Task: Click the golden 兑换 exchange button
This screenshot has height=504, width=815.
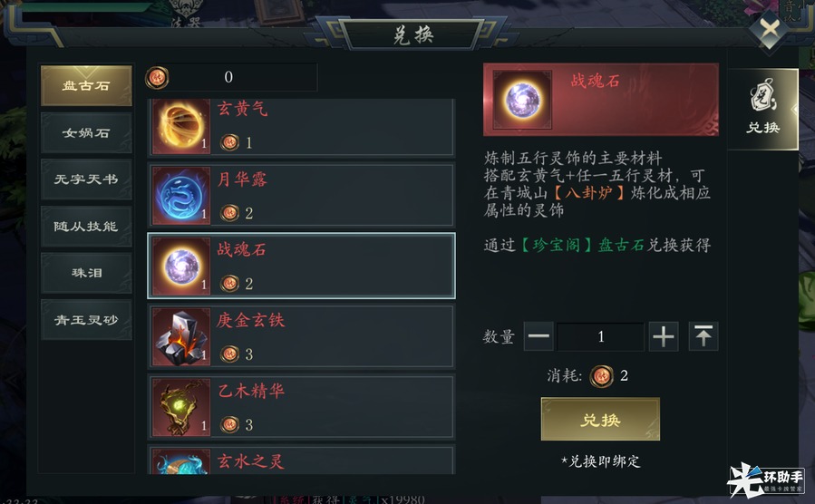Action: point(600,420)
